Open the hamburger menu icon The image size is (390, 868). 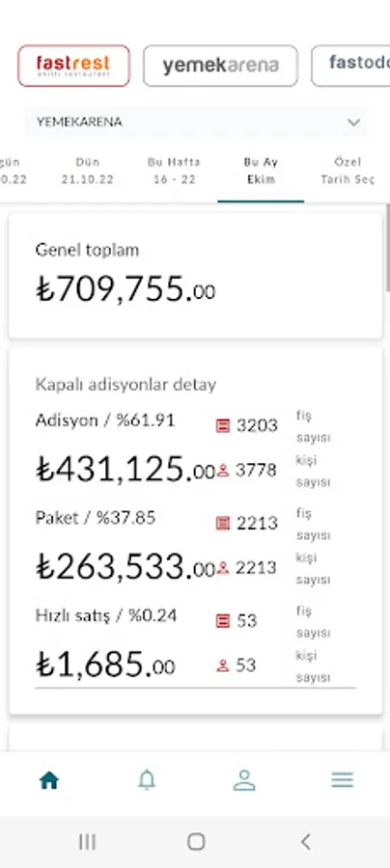[x=343, y=780]
